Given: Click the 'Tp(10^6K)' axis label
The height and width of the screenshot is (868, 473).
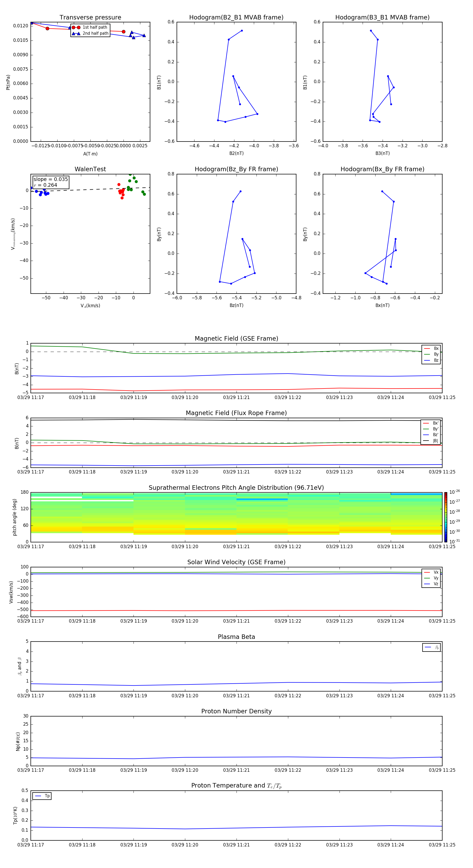Looking at the screenshot, I should click(15, 815).
